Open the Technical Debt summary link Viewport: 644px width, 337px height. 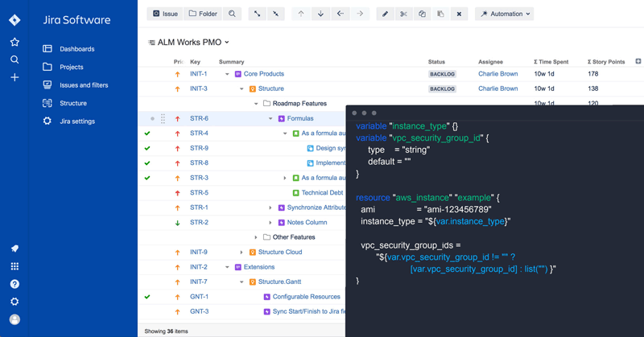click(323, 192)
